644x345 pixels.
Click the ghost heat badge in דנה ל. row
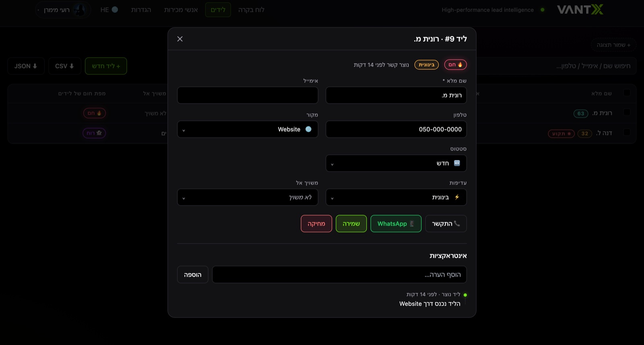point(94,133)
